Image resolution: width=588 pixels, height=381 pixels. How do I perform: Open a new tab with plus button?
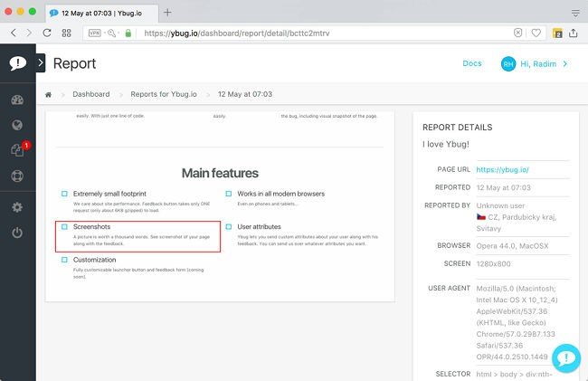click(167, 13)
